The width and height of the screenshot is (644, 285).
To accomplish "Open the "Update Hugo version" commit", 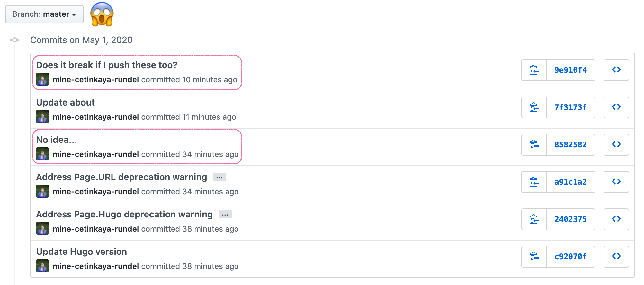I will coord(82,252).
